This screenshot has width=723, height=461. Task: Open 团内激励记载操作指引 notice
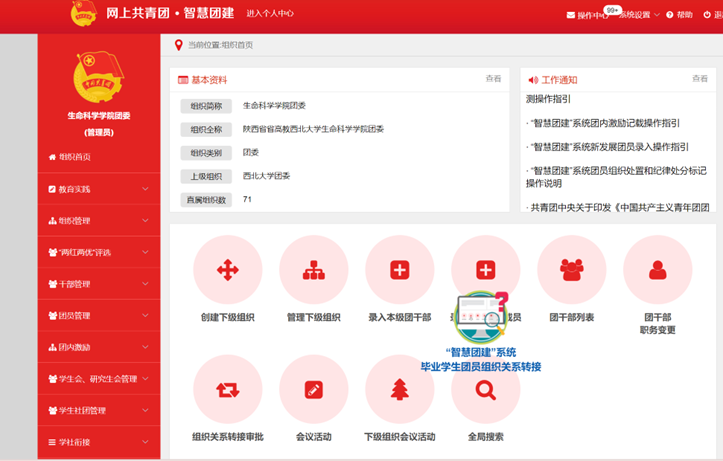point(603,123)
